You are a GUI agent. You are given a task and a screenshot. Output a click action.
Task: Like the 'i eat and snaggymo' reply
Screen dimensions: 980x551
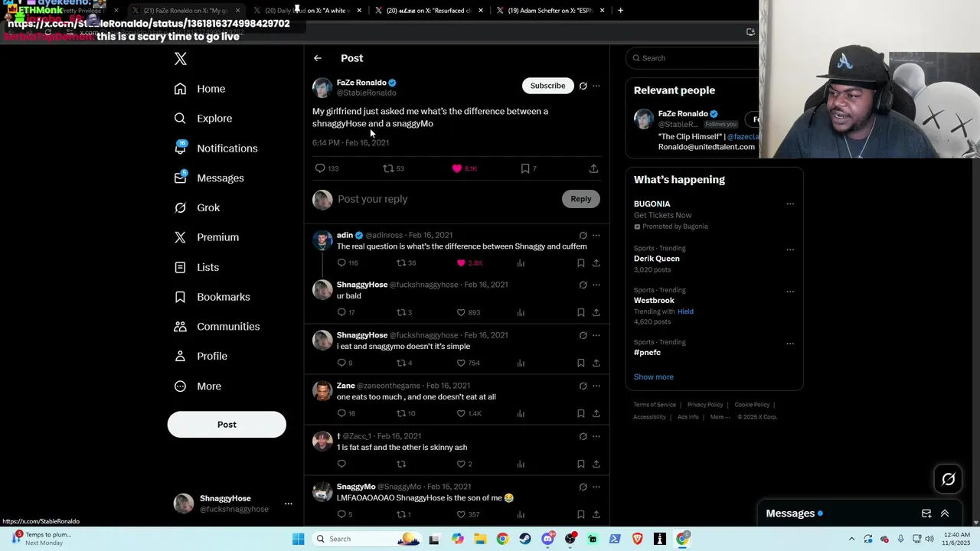(x=468, y=363)
